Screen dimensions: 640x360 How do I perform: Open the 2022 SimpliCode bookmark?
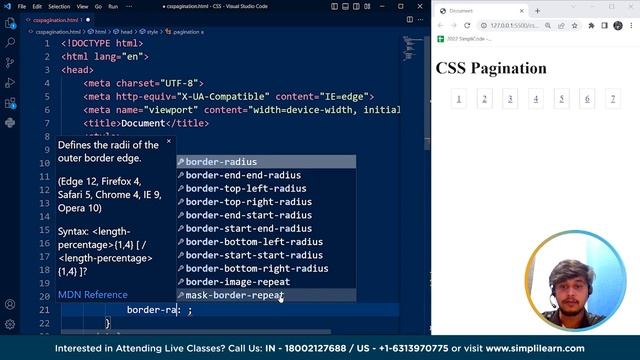pyautogui.click(x=464, y=39)
